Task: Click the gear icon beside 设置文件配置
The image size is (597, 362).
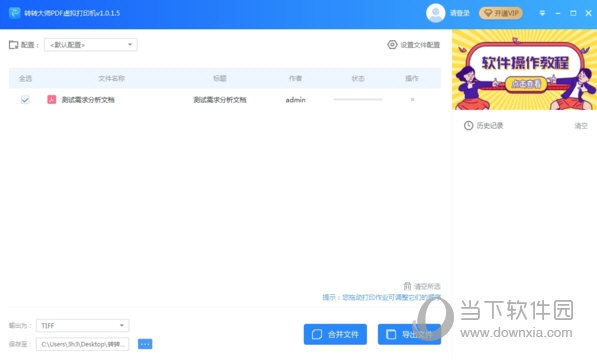Action: pos(392,45)
